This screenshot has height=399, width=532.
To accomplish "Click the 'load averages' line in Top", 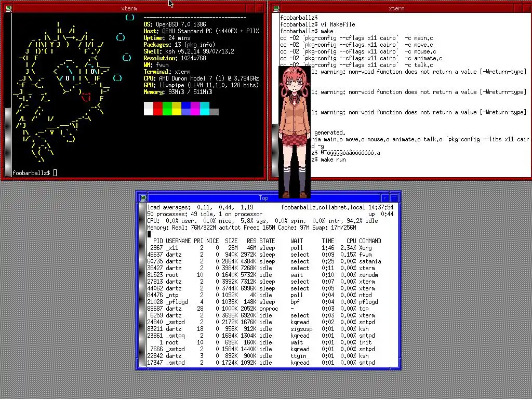I will (201, 207).
